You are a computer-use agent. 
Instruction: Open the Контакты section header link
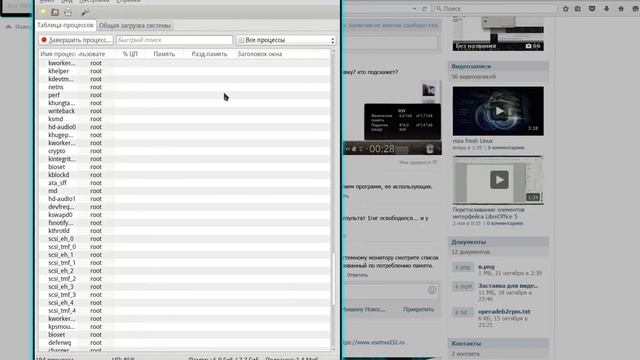(x=466, y=344)
